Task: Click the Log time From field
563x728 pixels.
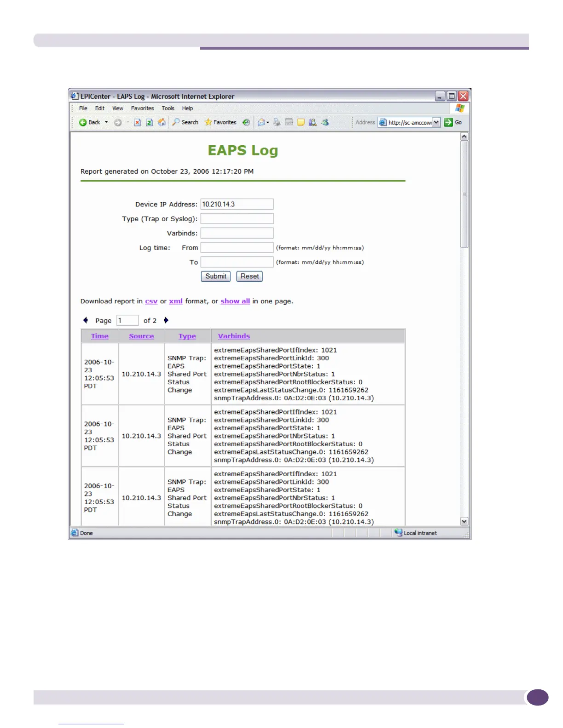Action: pyautogui.click(x=237, y=248)
